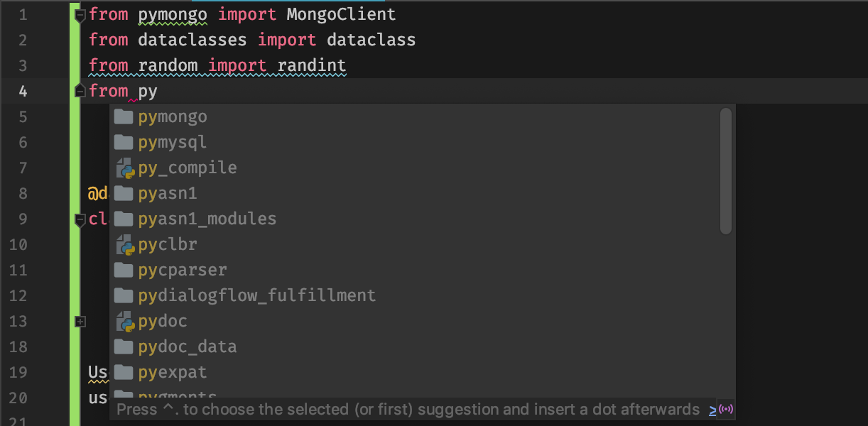The image size is (868, 426).
Task: Click the folder icon next to pyexpat
Action: pos(124,371)
